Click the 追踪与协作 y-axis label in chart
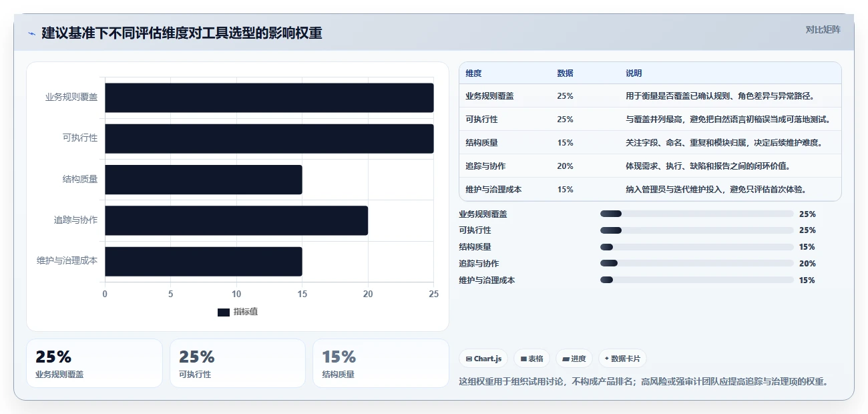This screenshot has height=414, width=868. coord(76,220)
